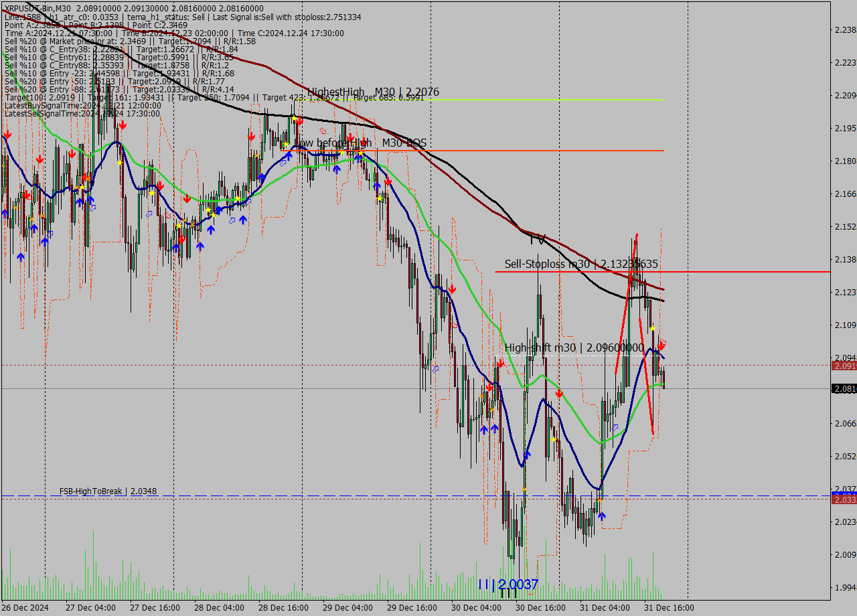Click the 2.023 price scale value
This screenshot has height=616, width=857.
(x=845, y=522)
